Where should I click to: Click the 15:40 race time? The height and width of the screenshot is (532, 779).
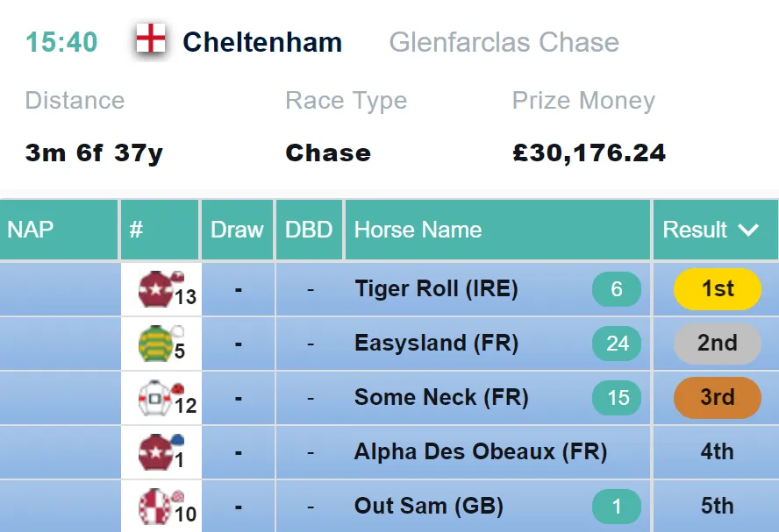tap(61, 42)
